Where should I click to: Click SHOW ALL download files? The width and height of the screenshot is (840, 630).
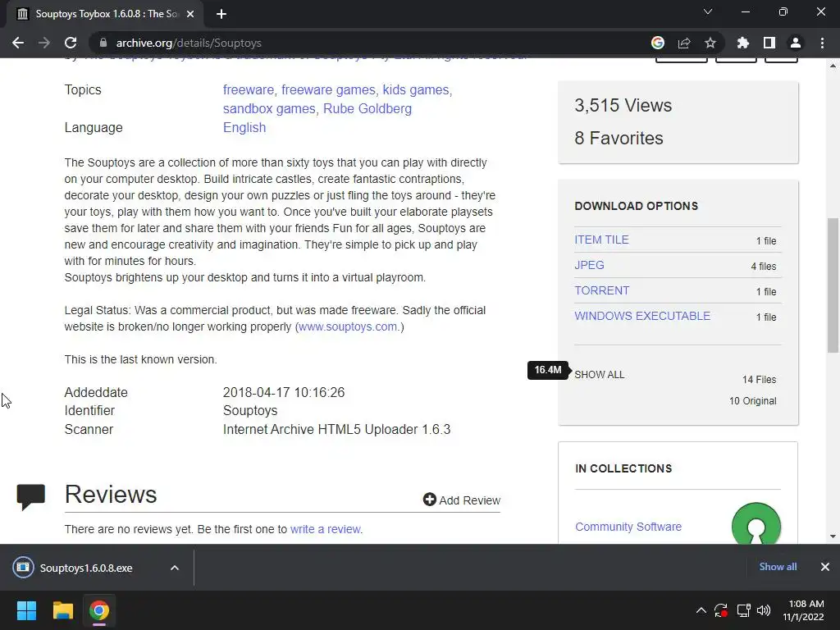[600, 374]
